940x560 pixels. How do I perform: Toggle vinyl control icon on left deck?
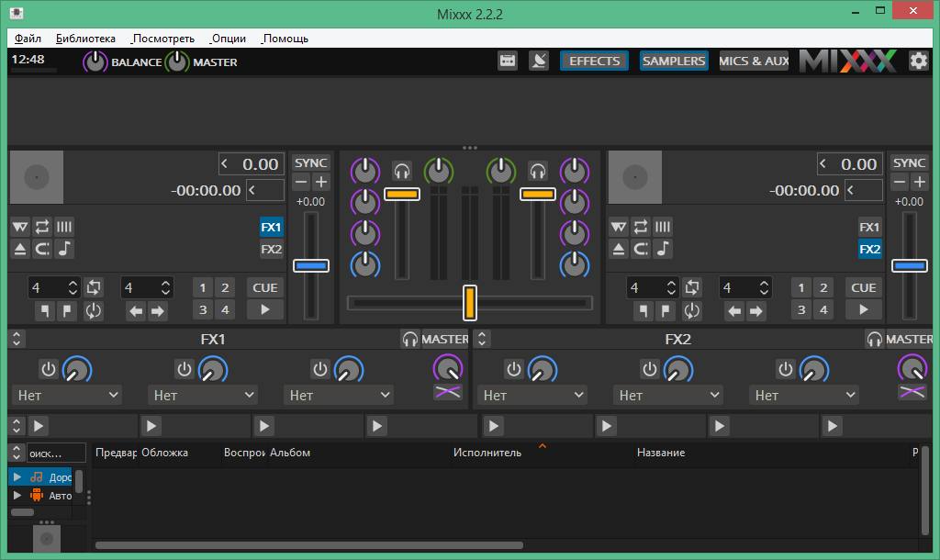(20, 227)
